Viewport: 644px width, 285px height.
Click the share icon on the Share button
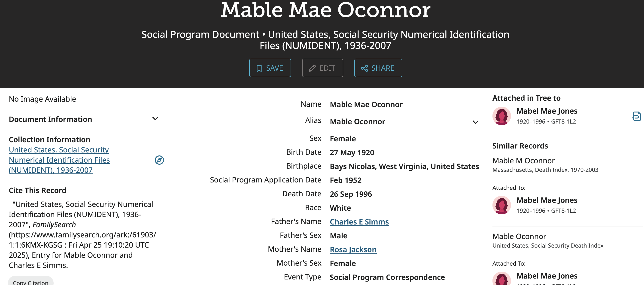[x=364, y=68]
